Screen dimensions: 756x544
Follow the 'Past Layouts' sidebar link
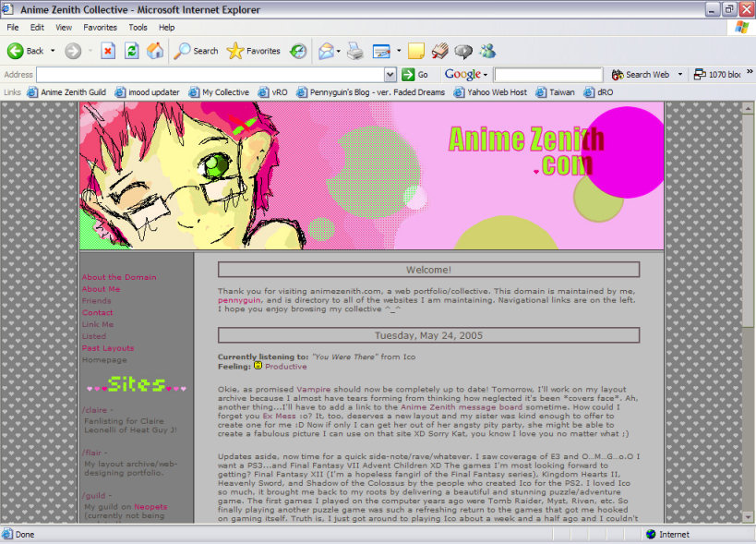(108, 348)
